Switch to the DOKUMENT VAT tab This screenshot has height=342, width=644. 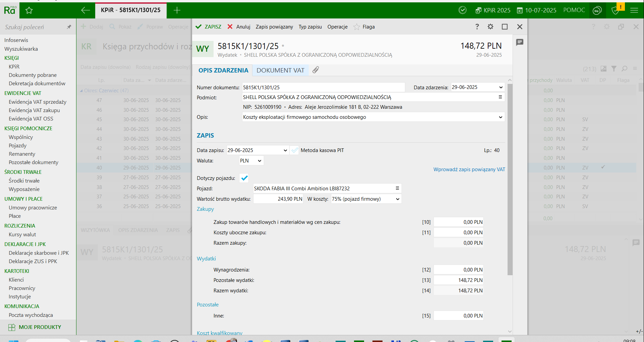(x=280, y=70)
